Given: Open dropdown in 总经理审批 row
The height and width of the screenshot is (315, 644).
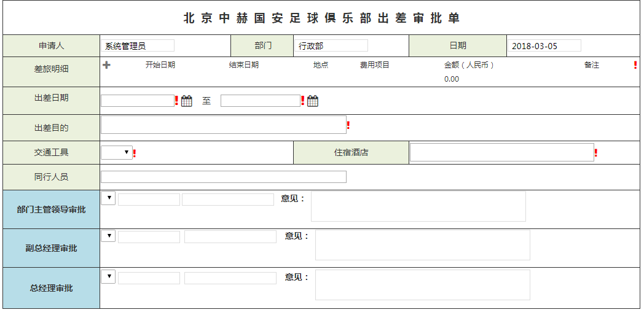Looking at the screenshot, I should [x=108, y=276].
